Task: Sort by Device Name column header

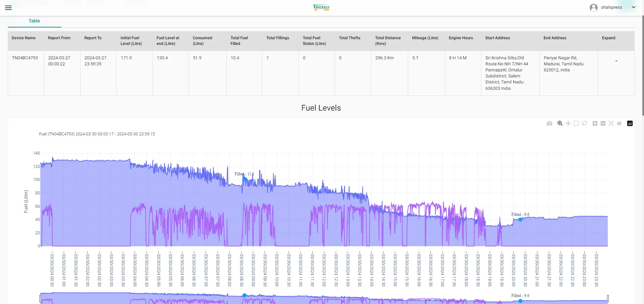Action: [x=23, y=38]
